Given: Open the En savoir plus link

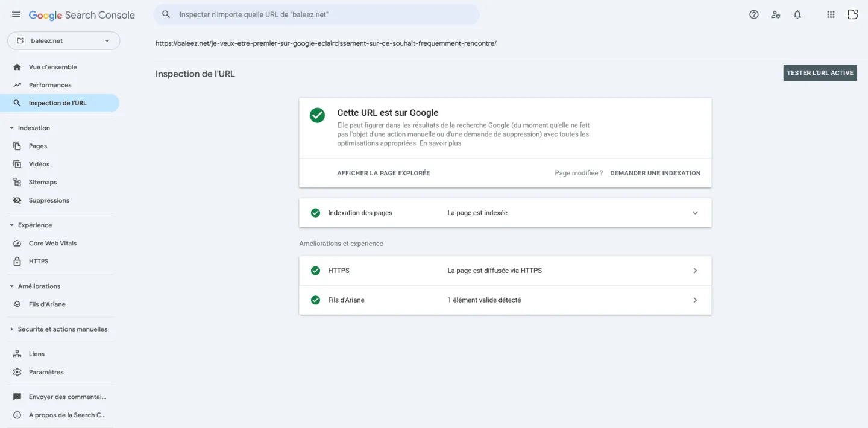Looking at the screenshot, I should (x=440, y=143).
